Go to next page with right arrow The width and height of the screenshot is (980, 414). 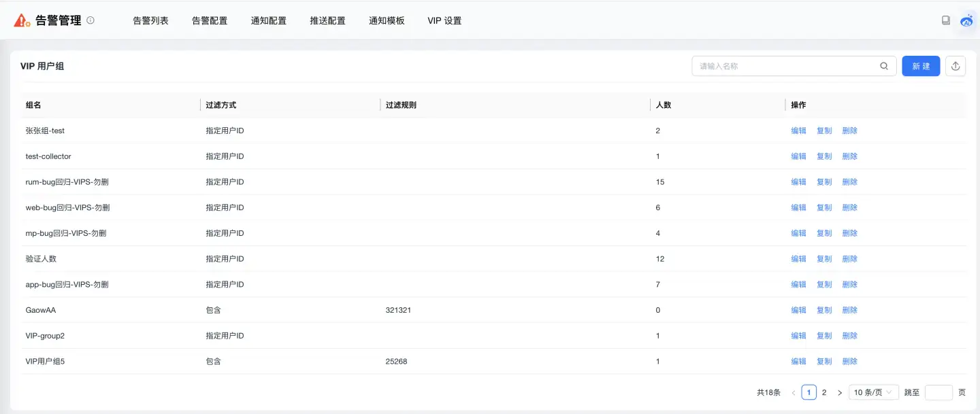click(x=839, y=392)
